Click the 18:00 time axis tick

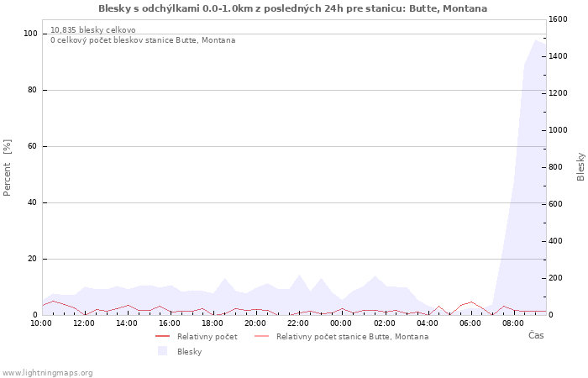pos(213,323)
